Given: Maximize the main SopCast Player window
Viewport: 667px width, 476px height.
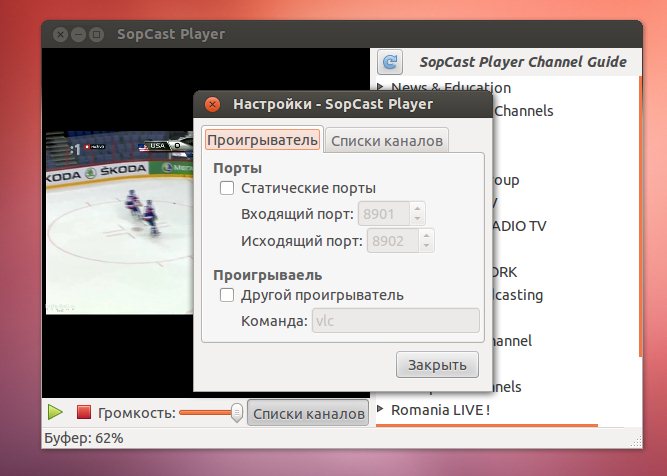Looking at the screenshot, I should pos(96,35).
